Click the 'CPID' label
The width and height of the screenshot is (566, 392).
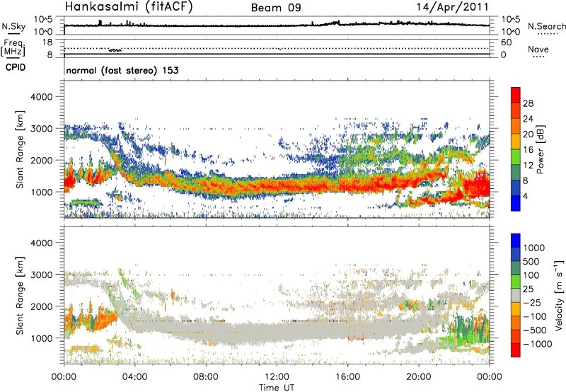pyautogui.click(x=16, y=67)
